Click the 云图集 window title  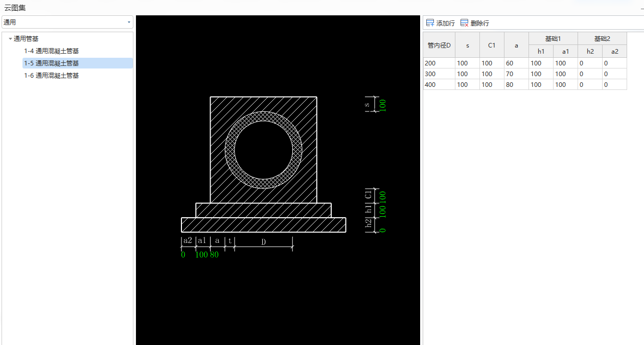(x=15, y=7)
